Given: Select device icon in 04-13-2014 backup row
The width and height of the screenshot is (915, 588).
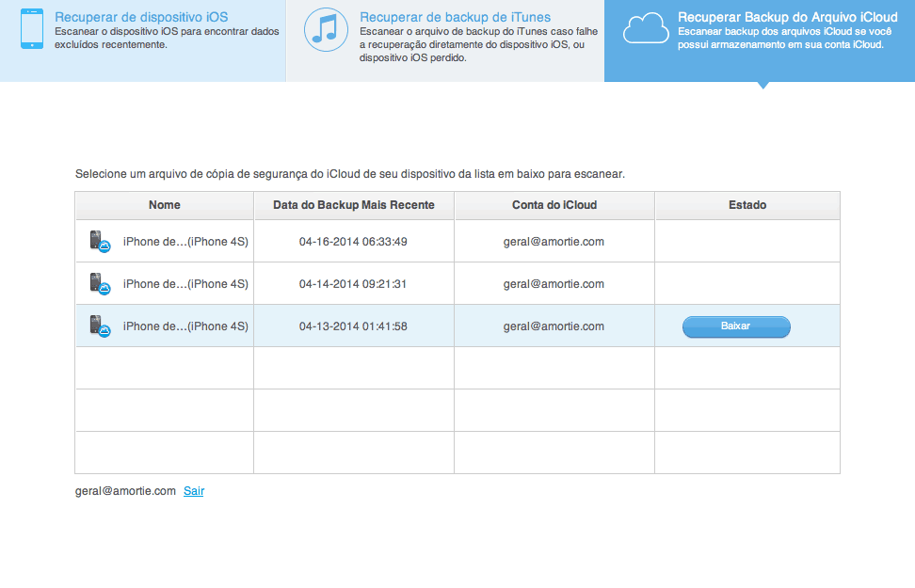Looking at the screenshot, I should (100, 326).
